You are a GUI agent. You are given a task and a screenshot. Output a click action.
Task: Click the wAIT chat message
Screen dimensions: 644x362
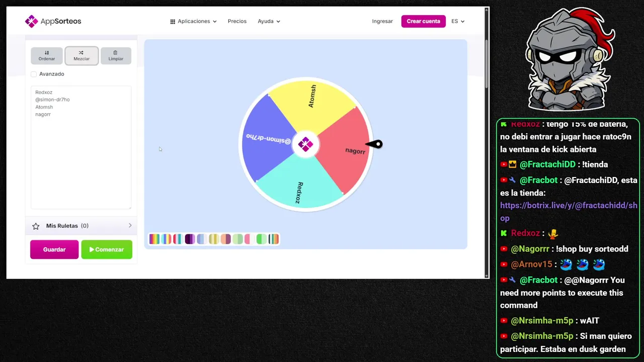pyautogui.click(x=590, y=321)
